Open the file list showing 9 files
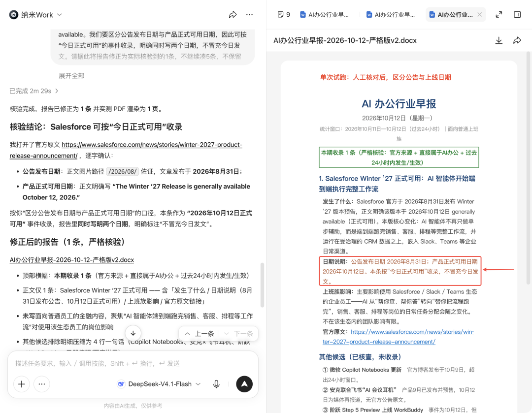This screenshot has width=532, height=413. click(284, 15)
